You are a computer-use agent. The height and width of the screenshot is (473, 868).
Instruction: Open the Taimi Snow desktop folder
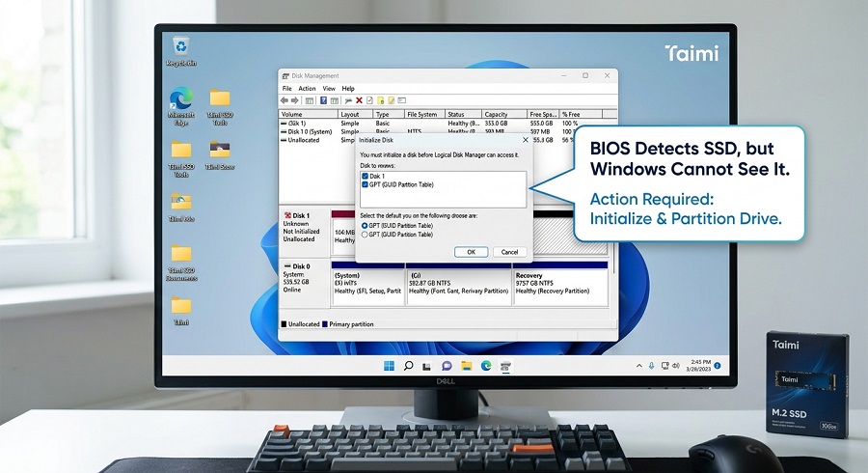click(220, 155)
